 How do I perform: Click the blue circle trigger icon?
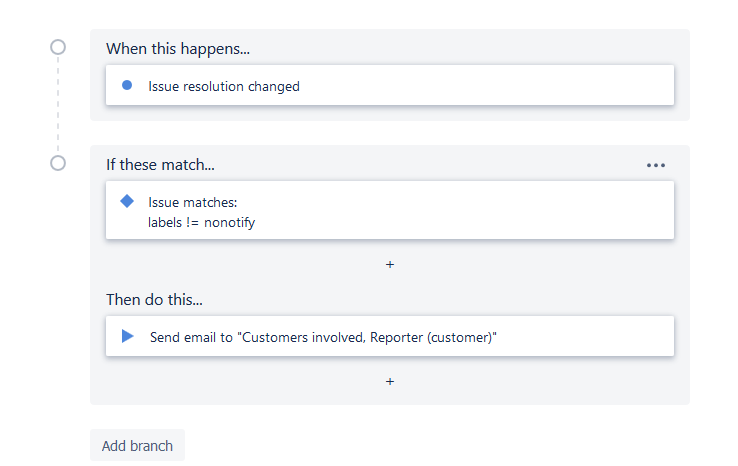(127, 86)
